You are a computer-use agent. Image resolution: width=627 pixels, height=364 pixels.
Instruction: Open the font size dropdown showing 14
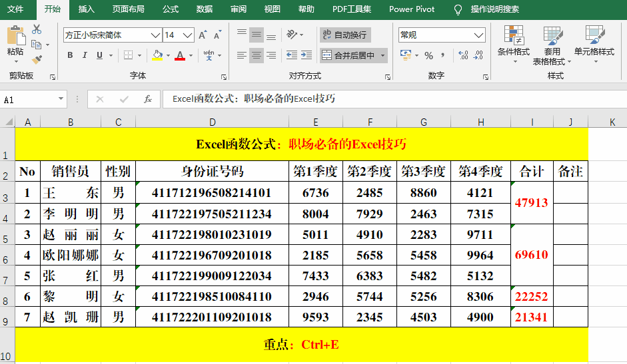(188, 35)
